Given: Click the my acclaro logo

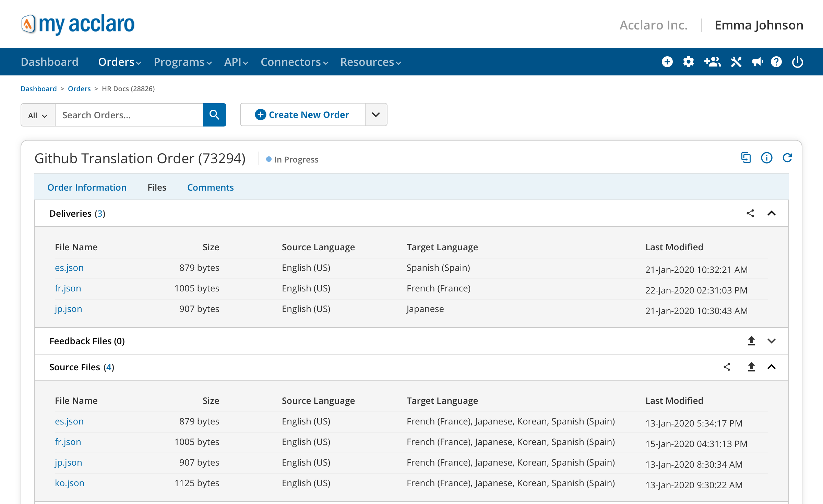Looking at the screenshot, I should point(78,24).
